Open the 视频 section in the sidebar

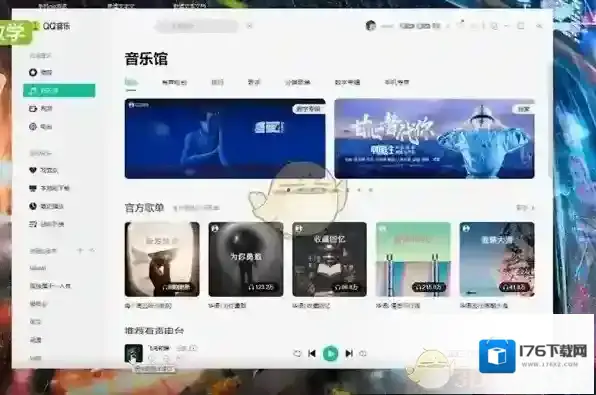41,109
